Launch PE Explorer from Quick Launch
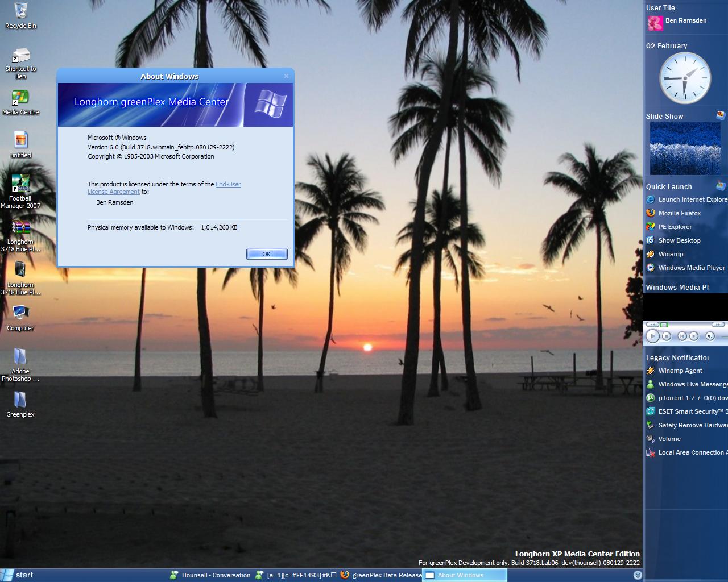 point(669,227)
